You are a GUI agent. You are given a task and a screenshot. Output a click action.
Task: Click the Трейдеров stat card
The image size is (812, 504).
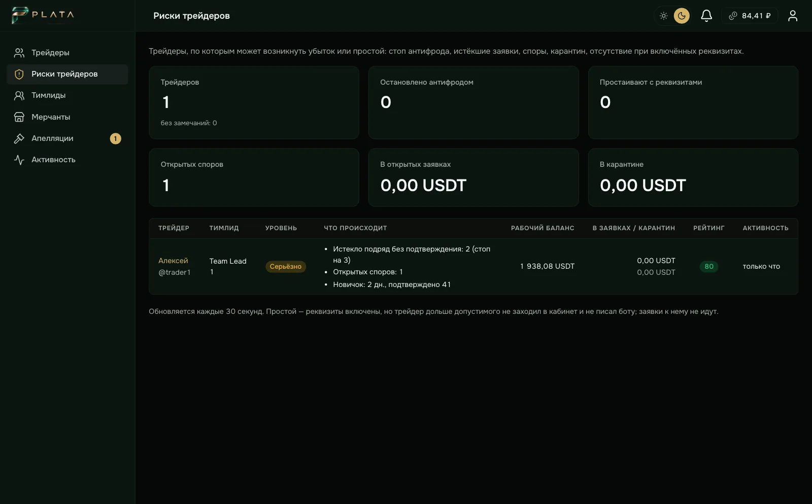(254, 102)
